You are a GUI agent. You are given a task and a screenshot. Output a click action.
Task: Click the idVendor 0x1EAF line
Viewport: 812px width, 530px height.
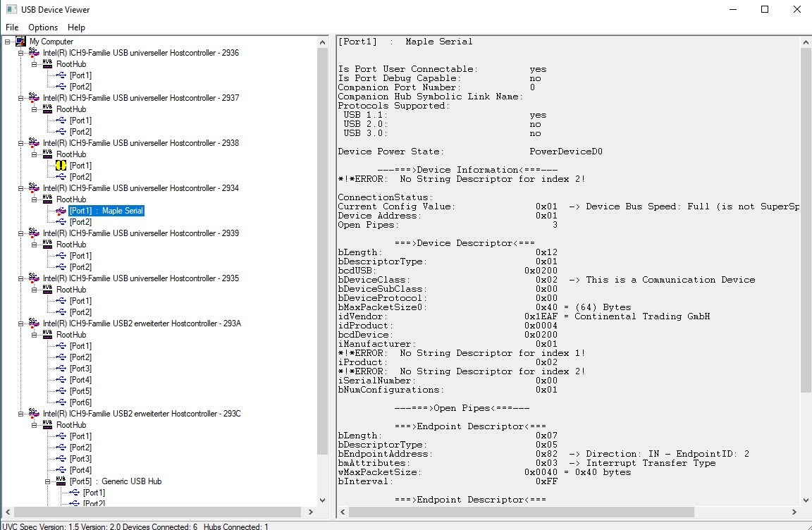pos(524,316)
